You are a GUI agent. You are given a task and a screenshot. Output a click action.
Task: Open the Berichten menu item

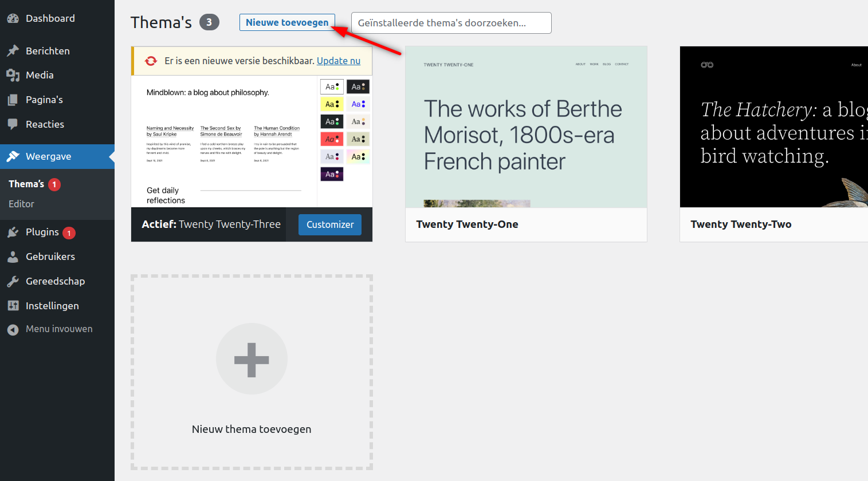pos(57,51)
